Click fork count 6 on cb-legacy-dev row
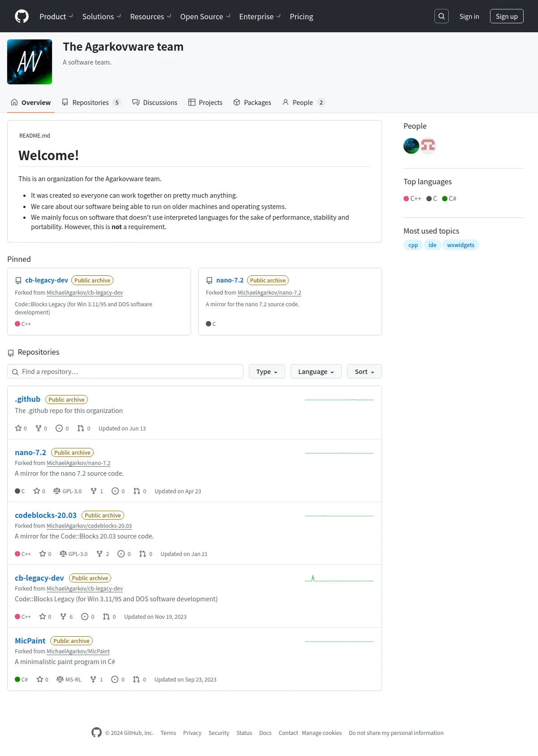This screenshot has width=538, height=756. point(66,617)
